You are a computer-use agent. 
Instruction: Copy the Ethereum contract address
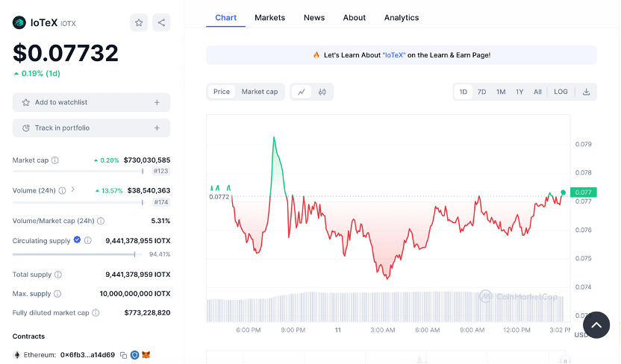(123, 355)
